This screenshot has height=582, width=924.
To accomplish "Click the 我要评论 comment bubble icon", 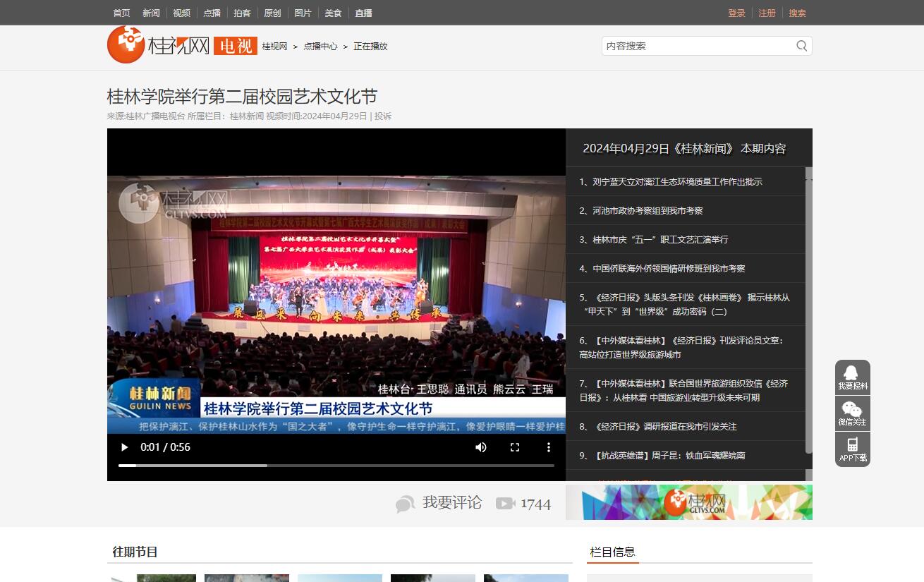I will (406, 504).
